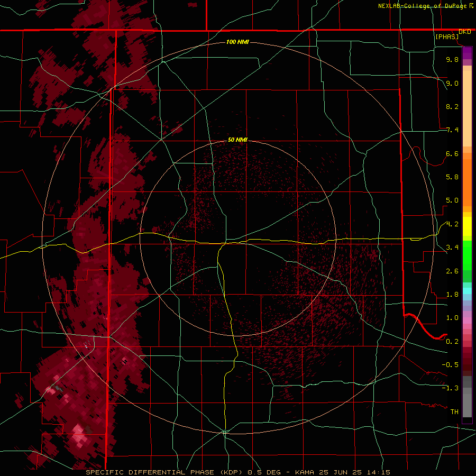Click the -1.3 value on color scale
The image size is (476, 476).
pos(450,388)
